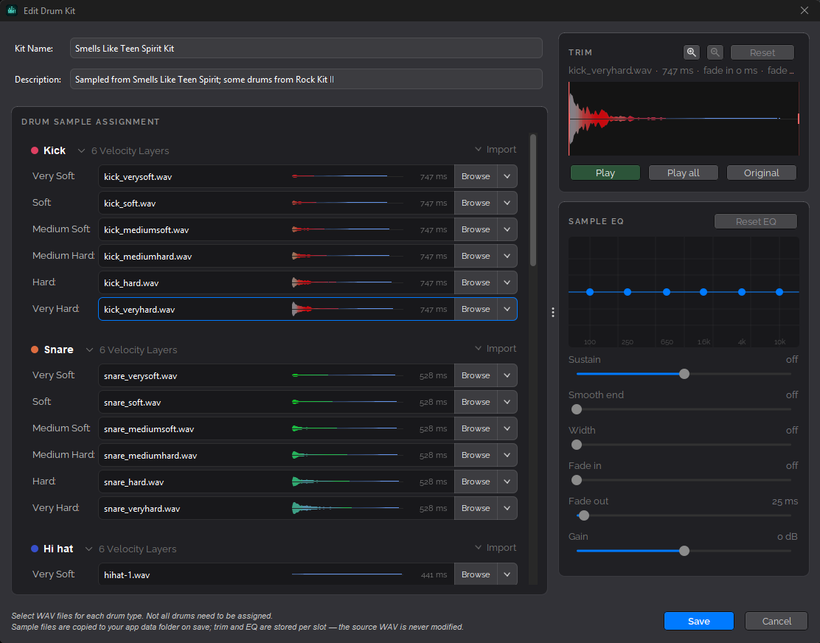The width and height of the screenshot is (820, 643).
Task: Open dropdown arrow for snare_verysoft.wav
Action: click(x=507, y=375)
